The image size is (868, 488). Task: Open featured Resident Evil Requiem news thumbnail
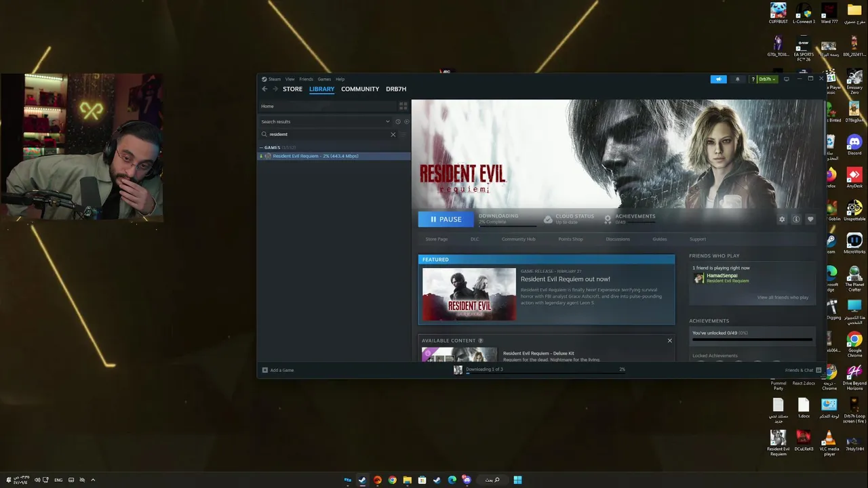(x=469, y=294)
